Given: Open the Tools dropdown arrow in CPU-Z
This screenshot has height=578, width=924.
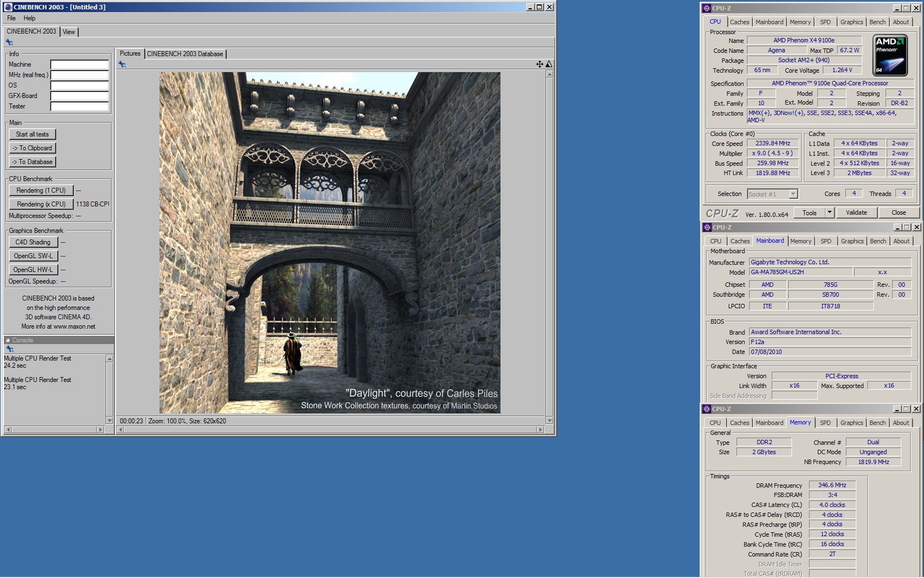Looking at the screenshot, I should [x=829, y=212].
